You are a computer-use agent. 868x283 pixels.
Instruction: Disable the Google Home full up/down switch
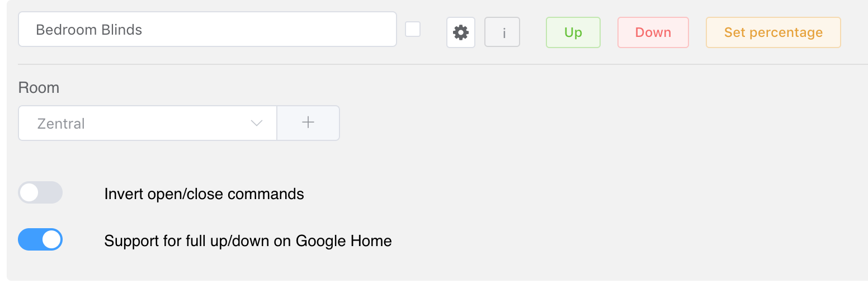pos(40,240)
